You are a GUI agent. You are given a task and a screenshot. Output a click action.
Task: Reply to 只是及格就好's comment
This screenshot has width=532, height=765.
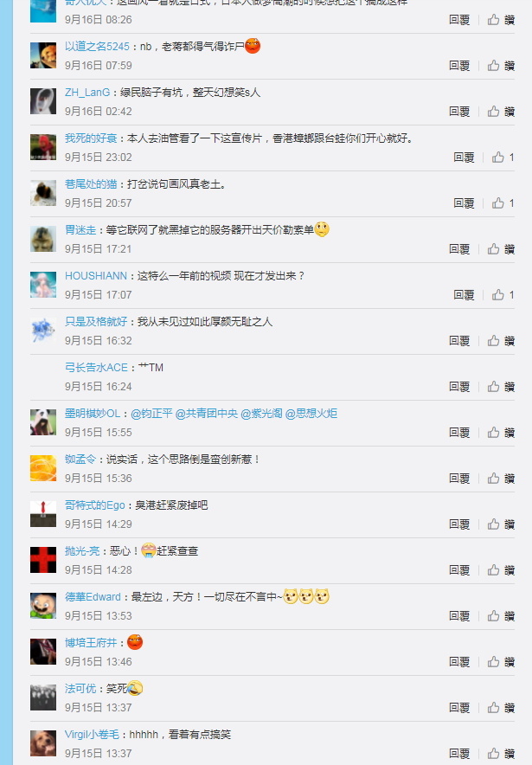[x=459, y=341]
